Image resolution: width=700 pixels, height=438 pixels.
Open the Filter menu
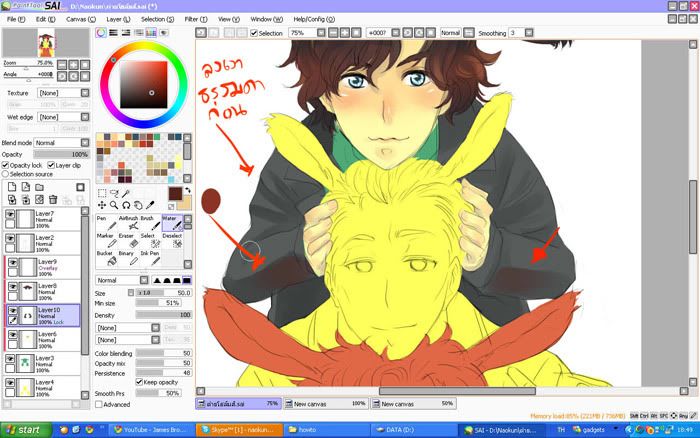tap(196, 19)
